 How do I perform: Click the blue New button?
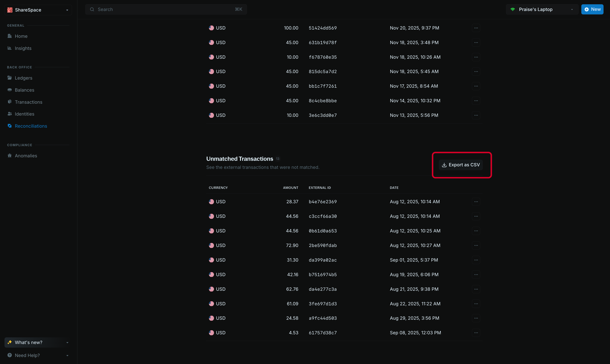[x=592, y=9]
